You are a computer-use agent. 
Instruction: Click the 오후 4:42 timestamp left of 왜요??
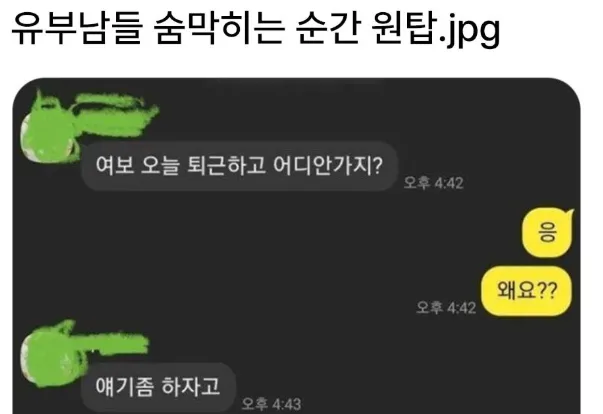[x=446, y=308]
